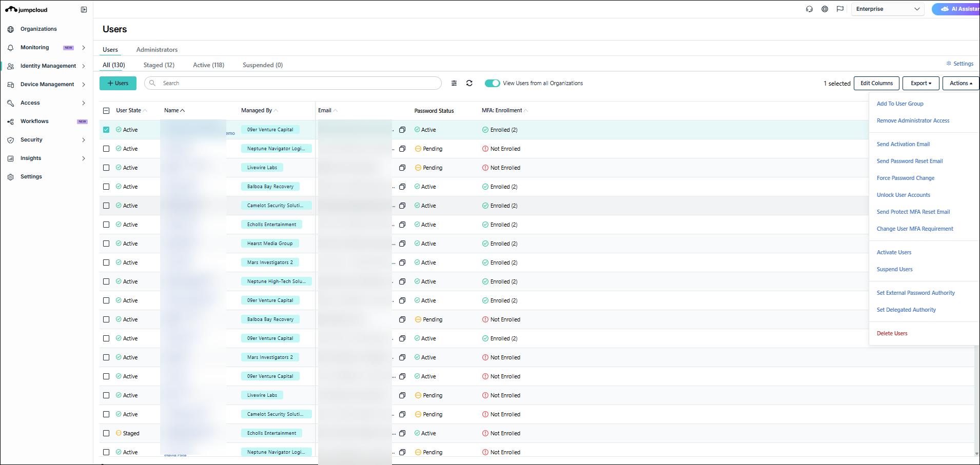
Task: Select the Staged (12) filter tab
Action: [x=159, y=65]
